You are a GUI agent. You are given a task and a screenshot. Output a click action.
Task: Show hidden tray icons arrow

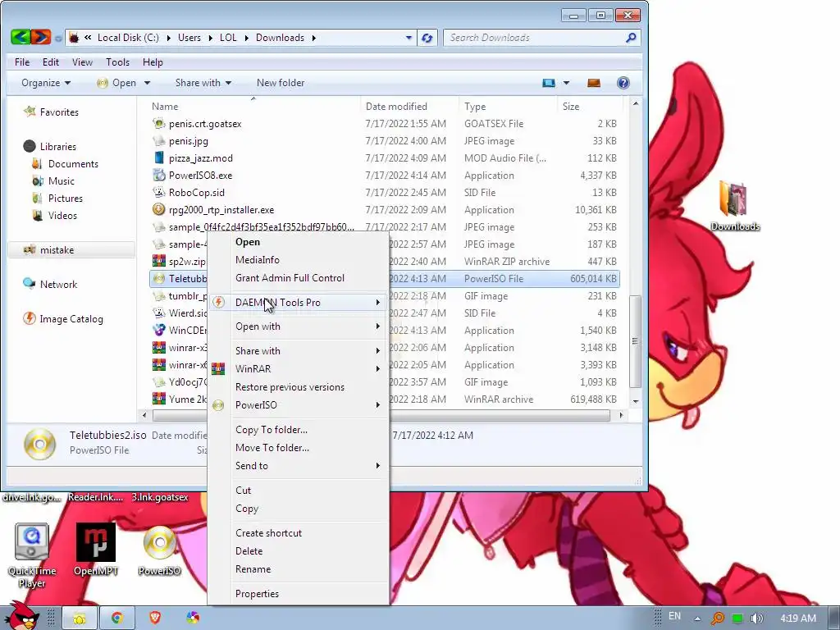point(697,619)
